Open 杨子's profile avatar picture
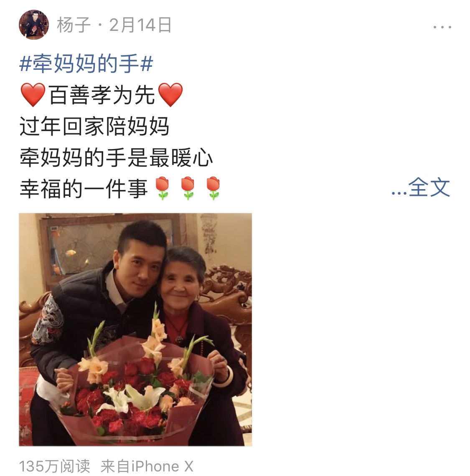Image resolution: width=470 pixels, height=476 pixels. click(x=34, y=25)
